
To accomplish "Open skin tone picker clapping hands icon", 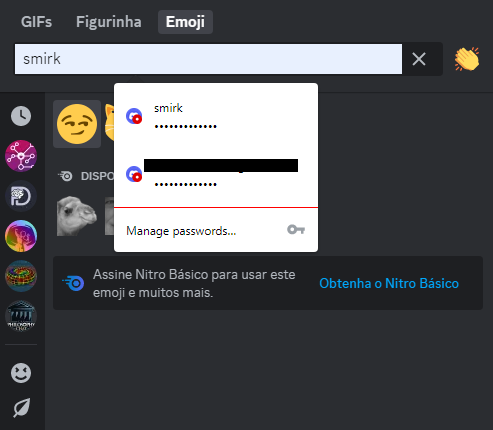I will [467, 59].
